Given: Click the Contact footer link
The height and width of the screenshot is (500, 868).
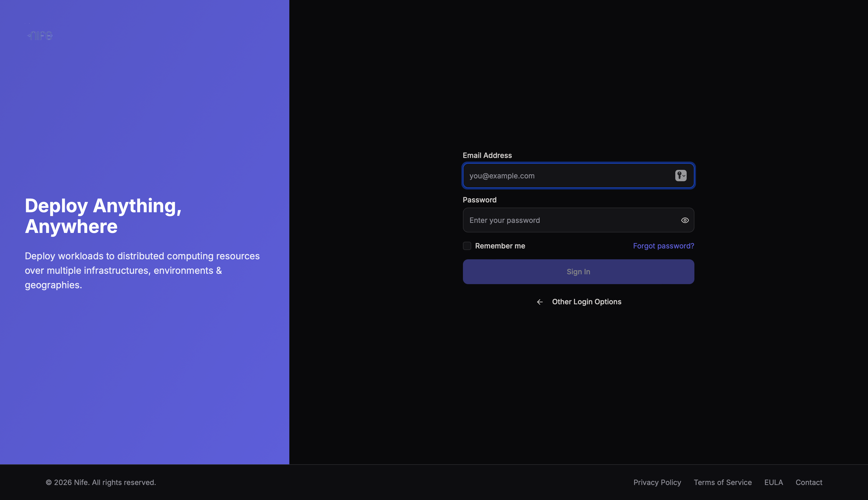Looking at the screenshot, I should coord(809,482).
